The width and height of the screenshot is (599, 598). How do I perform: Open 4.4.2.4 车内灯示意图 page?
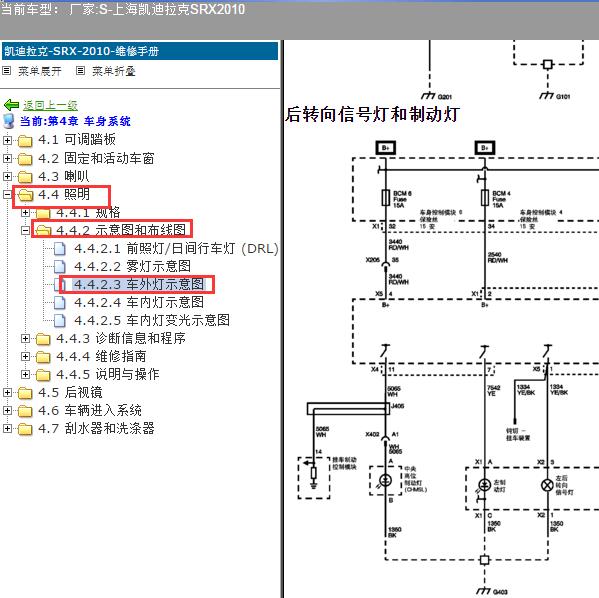coord(139,302)
